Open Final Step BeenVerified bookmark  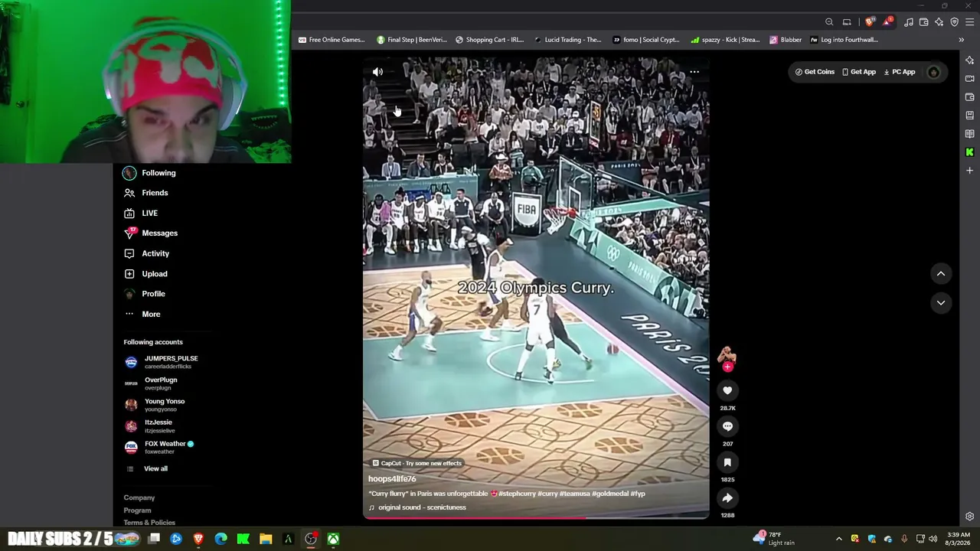(412, 40)
